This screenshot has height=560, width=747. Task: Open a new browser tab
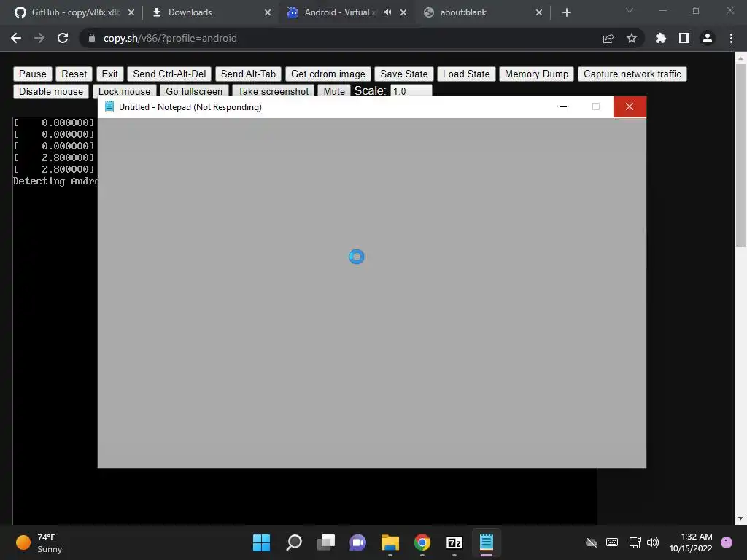(566, 12)
